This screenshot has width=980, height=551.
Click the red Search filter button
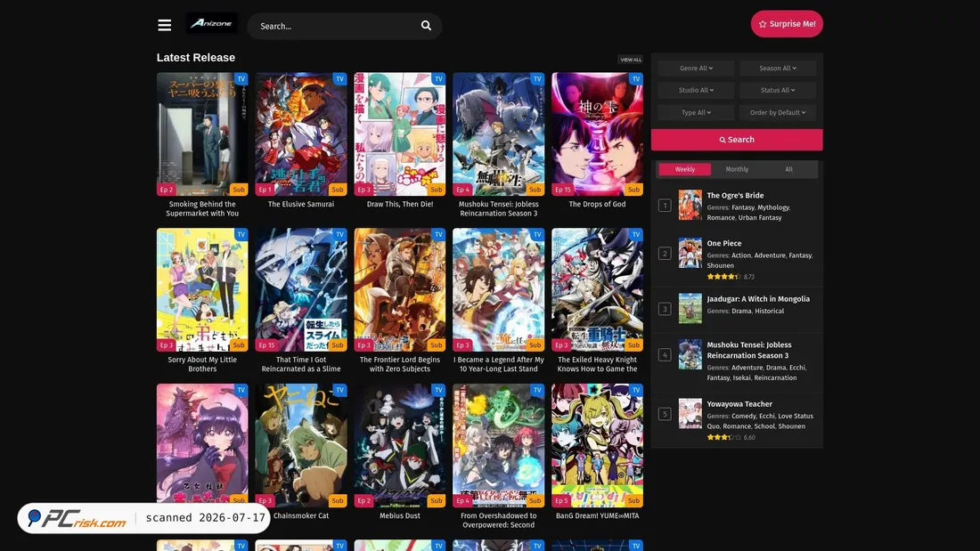point(737,140)
